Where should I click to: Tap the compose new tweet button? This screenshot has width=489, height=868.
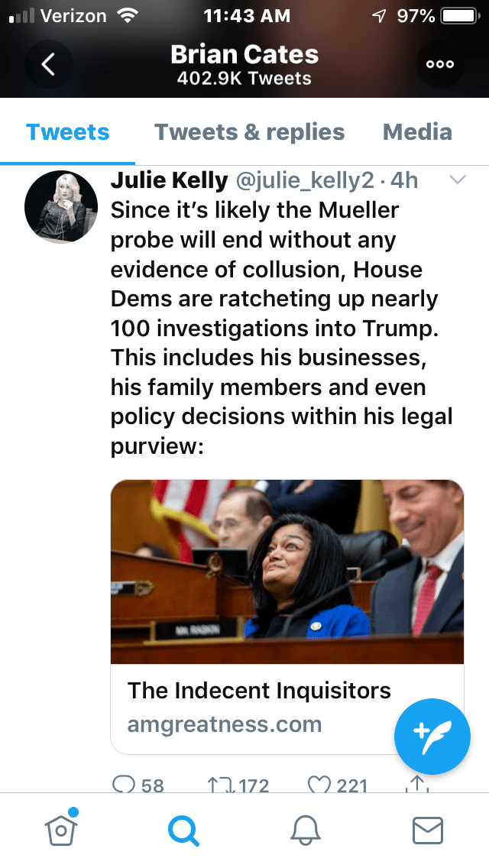432,736
